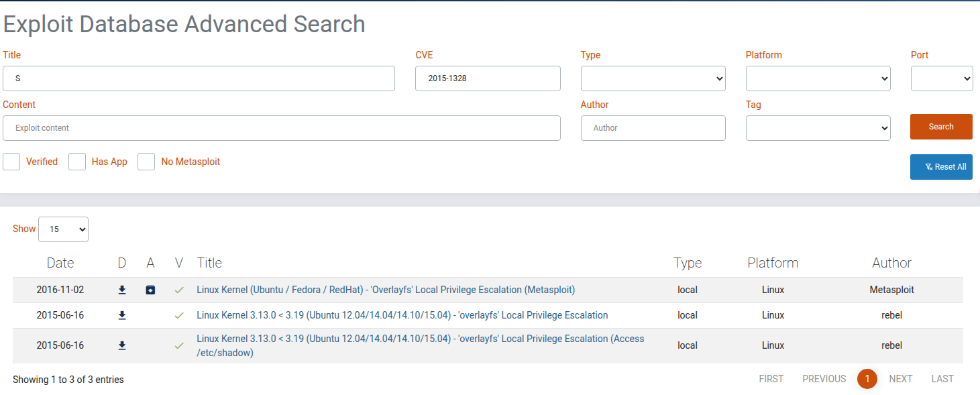Click the Reset All button
Viewport: 980px width, 395px height.
(x=941, y=167)
